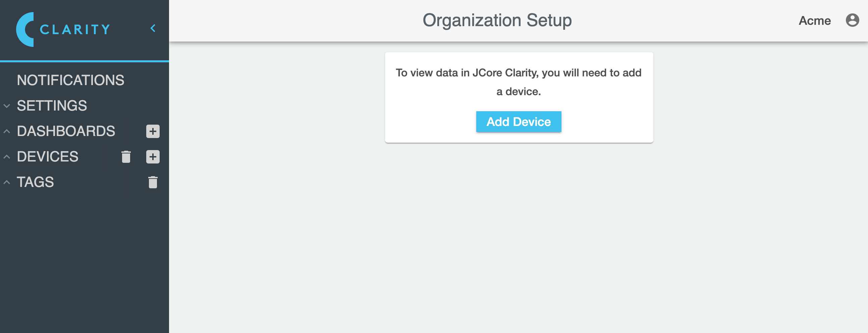This screenshot has width=868, height=333.
Task: Collapse the Tags section chevron
Action: click(x=7, y=182)
